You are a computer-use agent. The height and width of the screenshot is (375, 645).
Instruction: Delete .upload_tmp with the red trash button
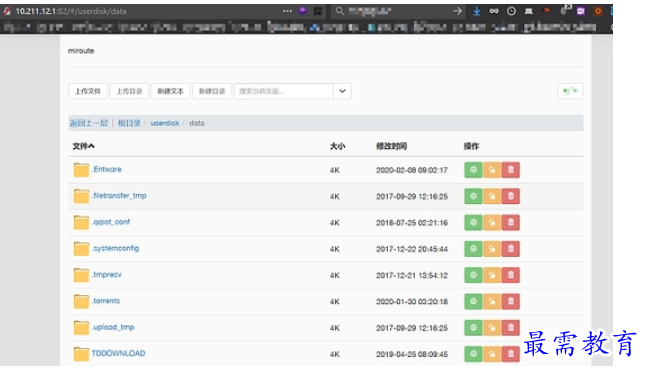coord(511,328)
